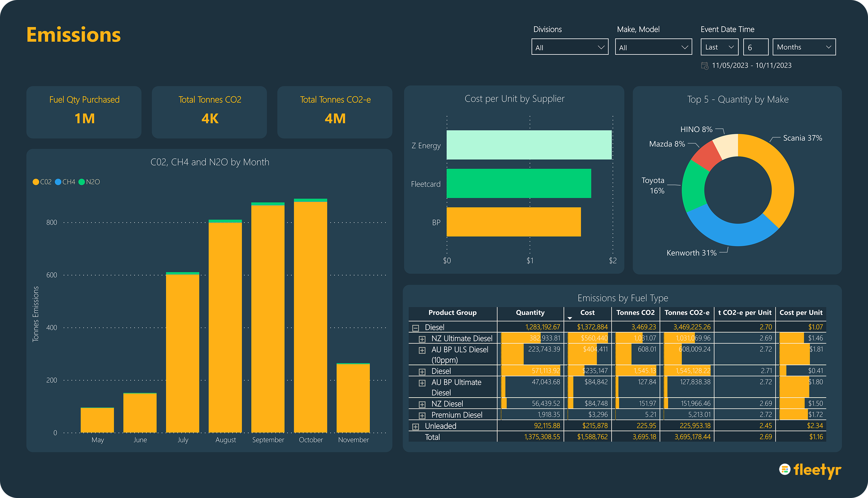868x498 pixels.
Task: Sort by the Quantity column header
Action: 530,313
